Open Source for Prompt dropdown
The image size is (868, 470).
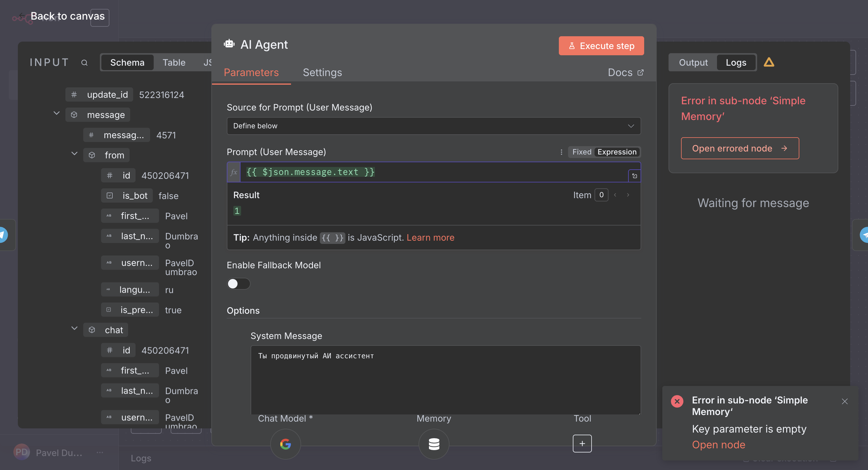point(433,126)
